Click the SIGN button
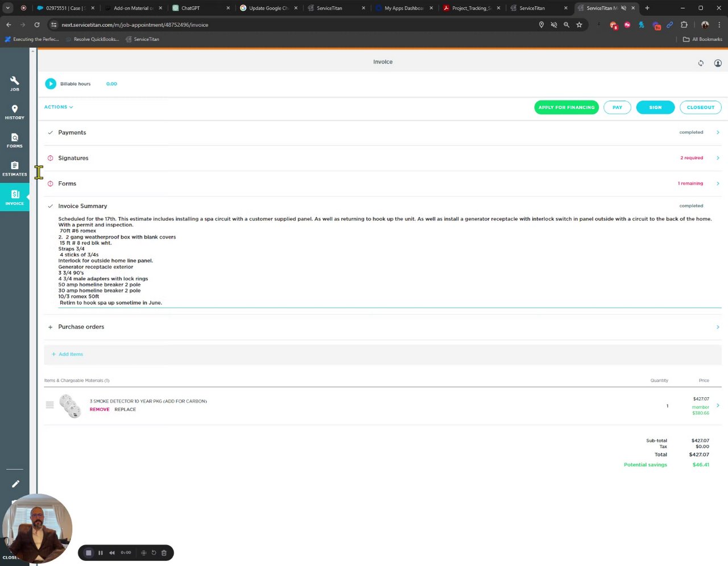The width and height of the screenshot is (728, 566). click(655, 107)
